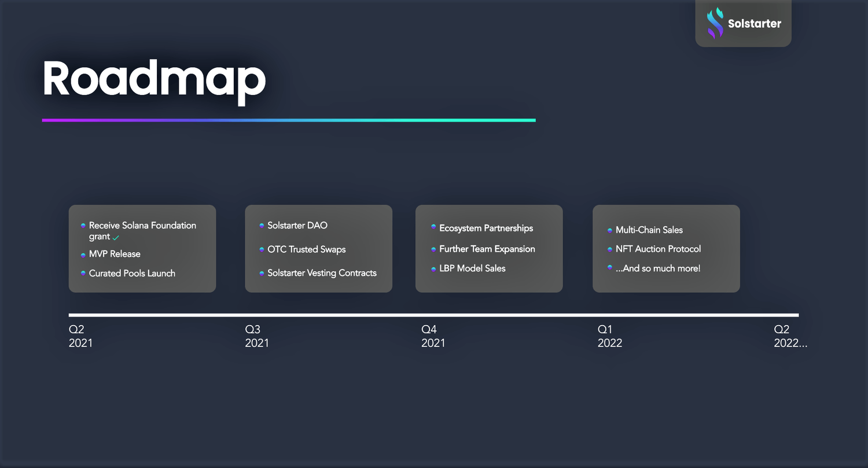Viewport: 868px width, 468px height.
Task: Select 'OTC Trusted Swaps' item
Action: [x=307, y=249]
